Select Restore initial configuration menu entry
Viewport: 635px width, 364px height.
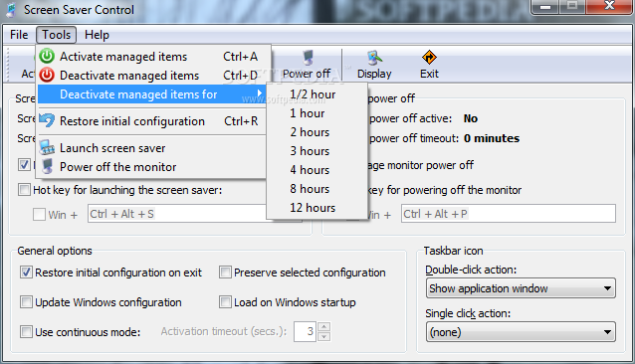click(x=152, y=121)
